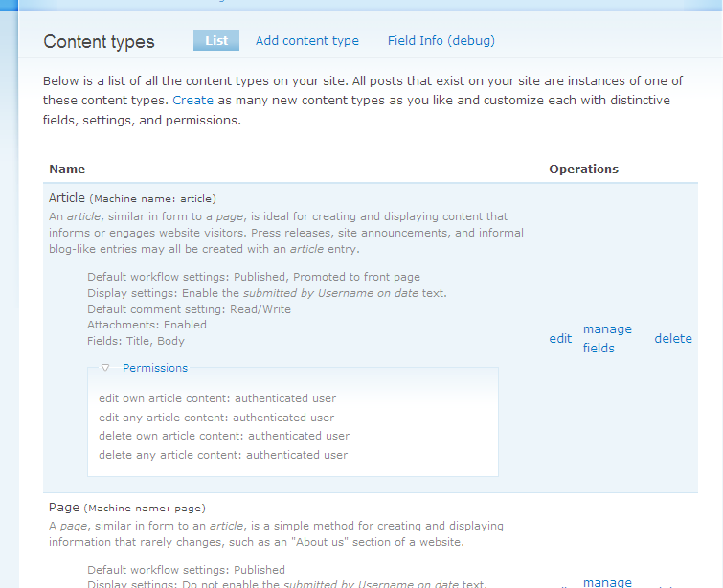Screen dimensions: 723x588
Task: Click Article's 'Display settings: Enable the submitted by' line
Action: point(267,293)
